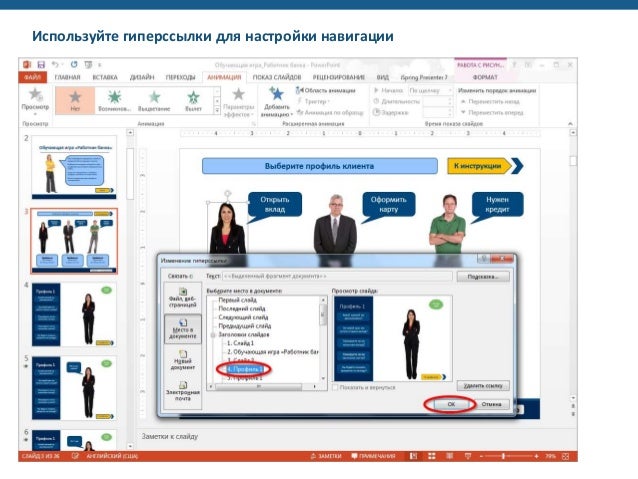Open the Start 'По щелчку' combo box
This screenshot has width=638, height=479.
click(x=430, y=90)
